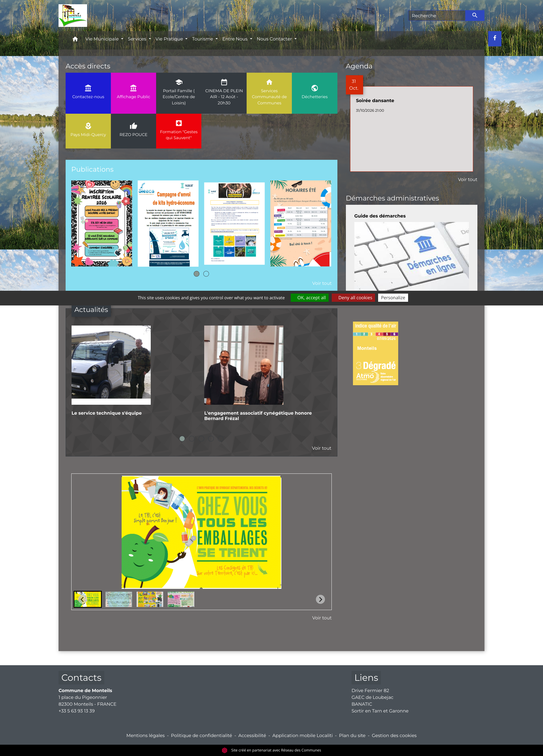Expand the Vie Pratique menu
This screenshot has height=756, width=543.
pyautogui.click(x=171, y=39)
